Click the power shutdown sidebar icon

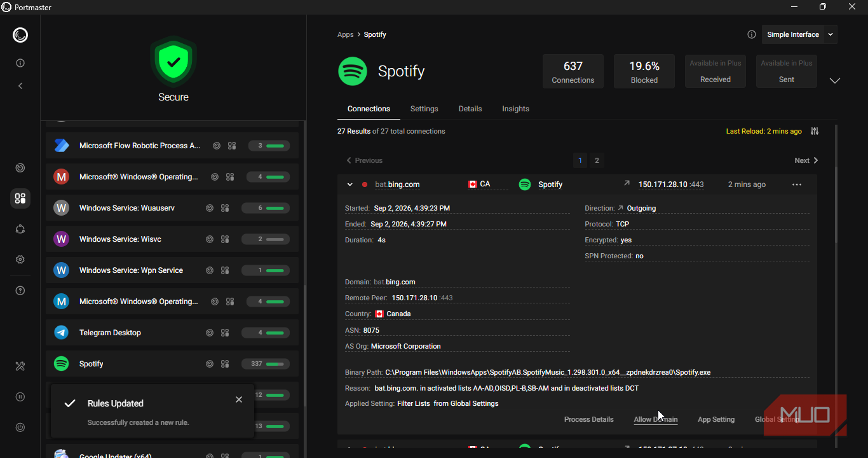(20, 427)
